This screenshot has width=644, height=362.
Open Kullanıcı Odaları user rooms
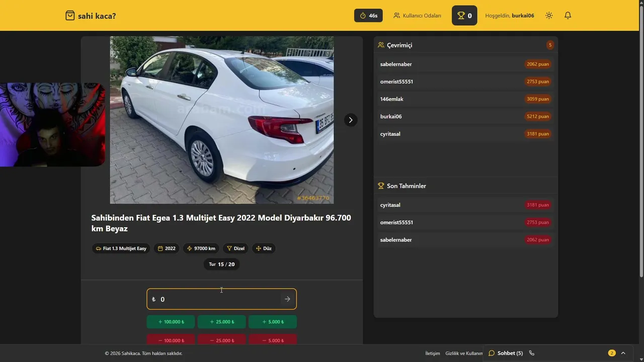[417, 16]
